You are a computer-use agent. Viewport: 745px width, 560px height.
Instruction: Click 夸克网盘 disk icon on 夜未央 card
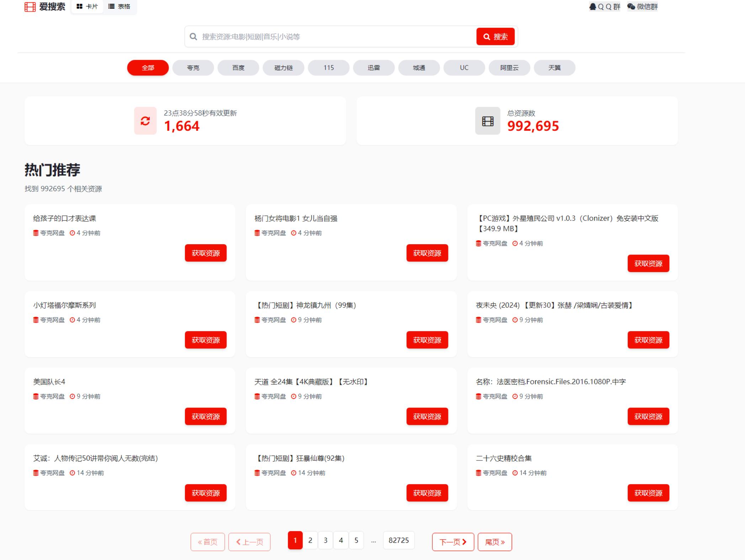coord(479,320)
